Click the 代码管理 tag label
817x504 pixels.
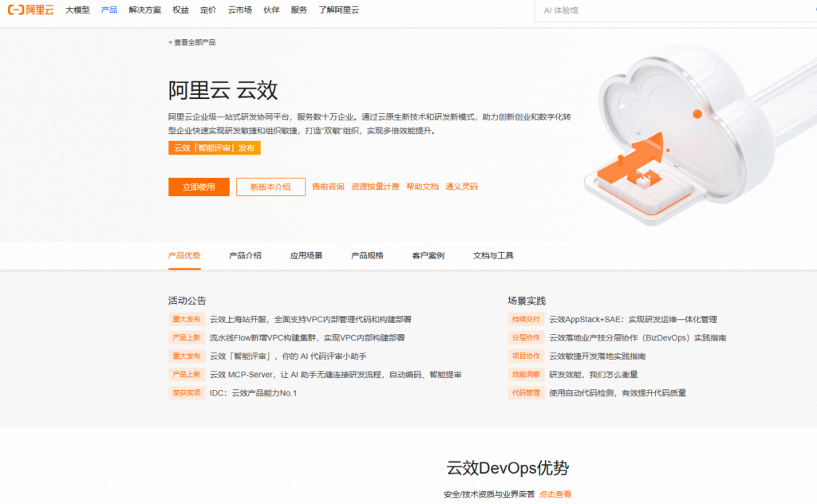tap(526, 392)
